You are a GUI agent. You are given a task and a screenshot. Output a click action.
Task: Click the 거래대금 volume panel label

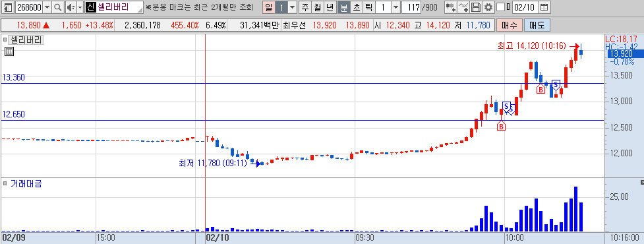coord(26,183)
